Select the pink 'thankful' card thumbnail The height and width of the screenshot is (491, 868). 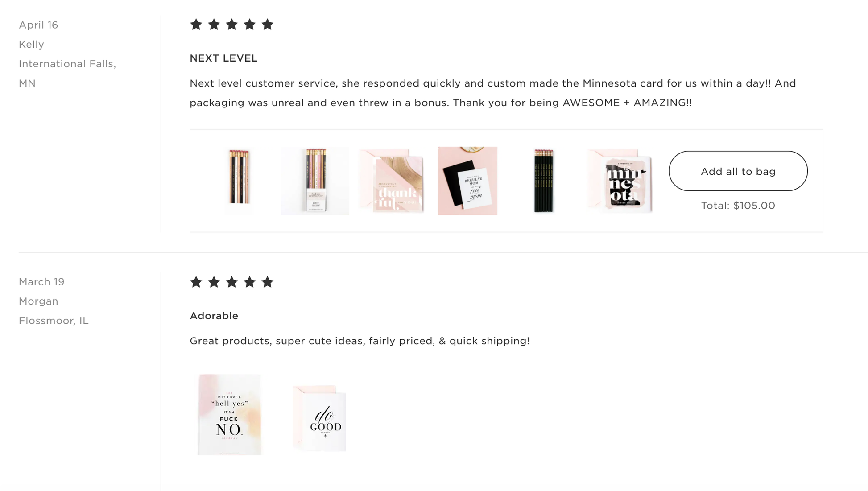click(x=391, y=180)
